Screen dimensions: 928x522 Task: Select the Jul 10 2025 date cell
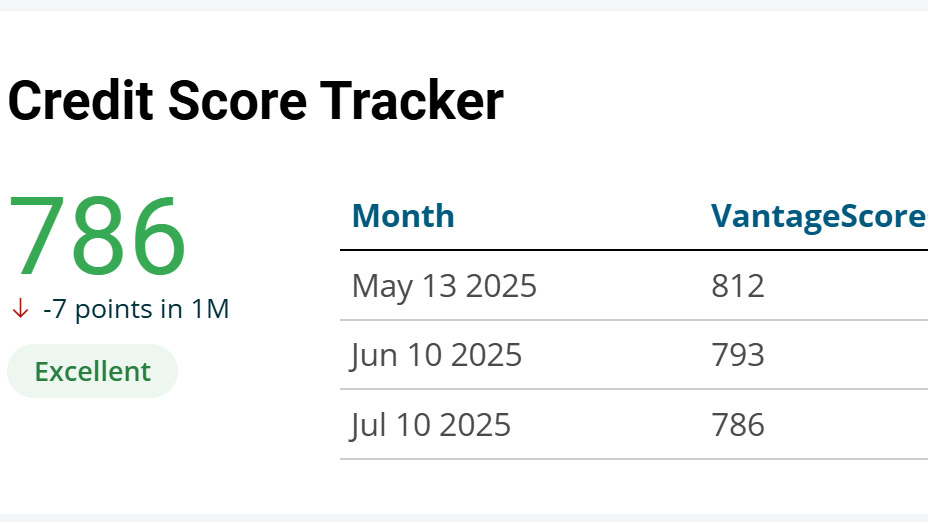431,425
